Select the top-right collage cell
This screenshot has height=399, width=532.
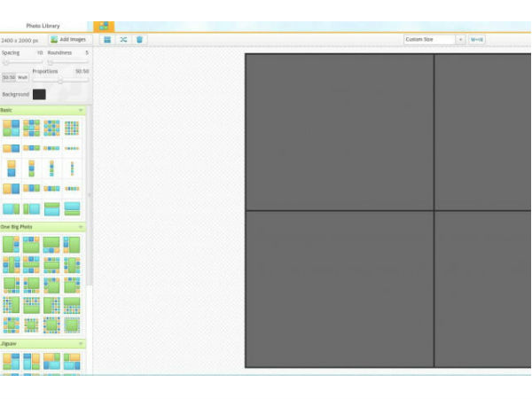(x=483, y=132)
